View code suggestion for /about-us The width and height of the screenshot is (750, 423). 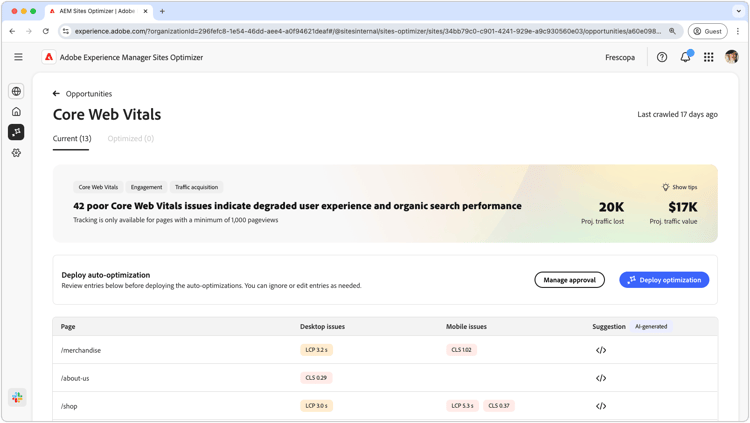click(x=601, y=378)
